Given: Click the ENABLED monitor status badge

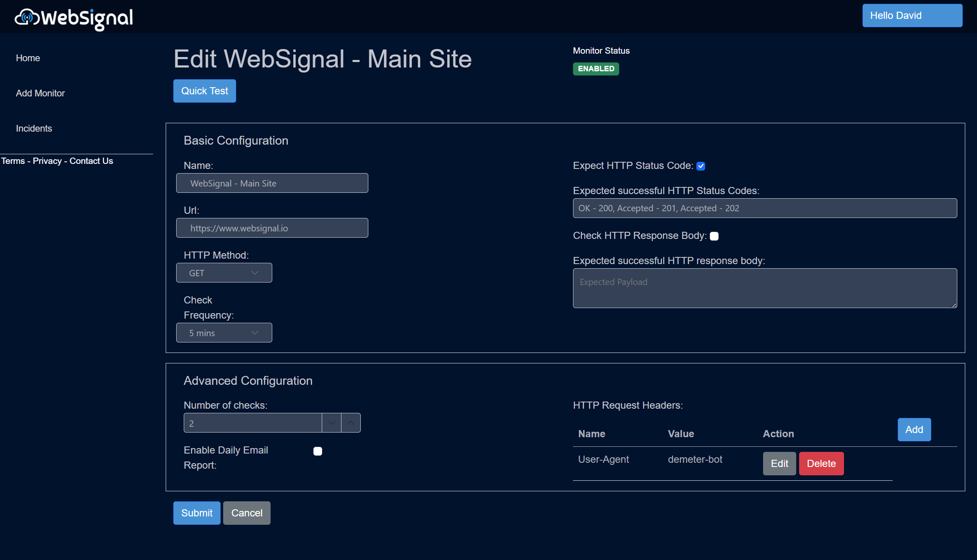Looking at the screenshot, I should (596, 69).
